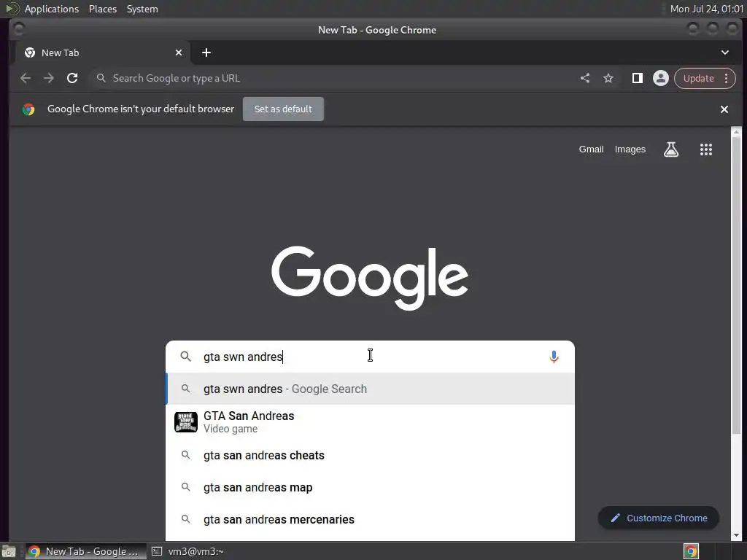
Task: Dismiss the default browser infobar
Action: [724, 109]
